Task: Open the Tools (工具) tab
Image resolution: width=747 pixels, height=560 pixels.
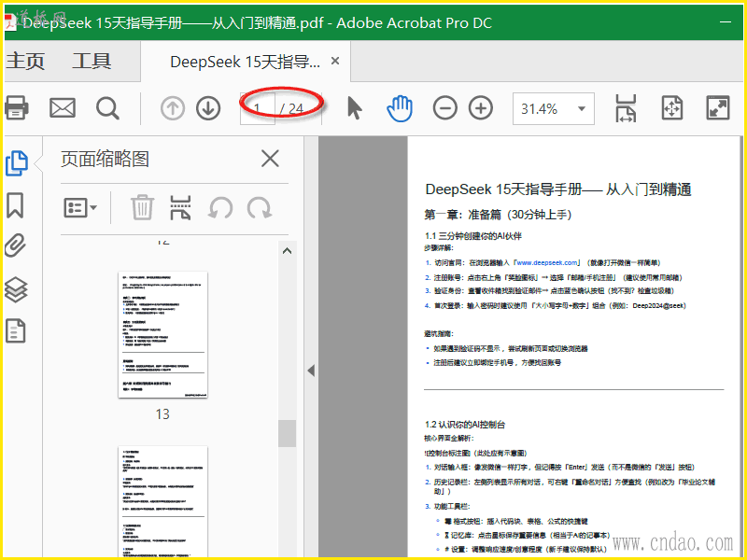Action: coord(92,62)
